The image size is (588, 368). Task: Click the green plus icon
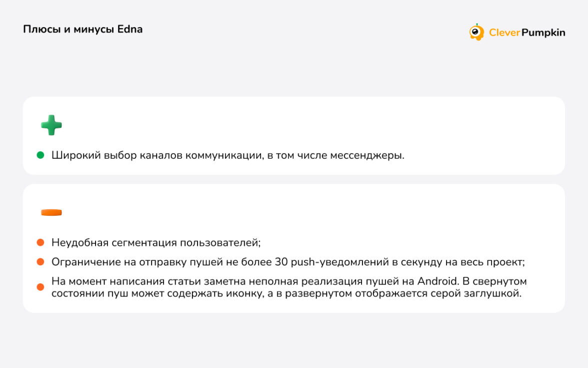pos(51,125)
